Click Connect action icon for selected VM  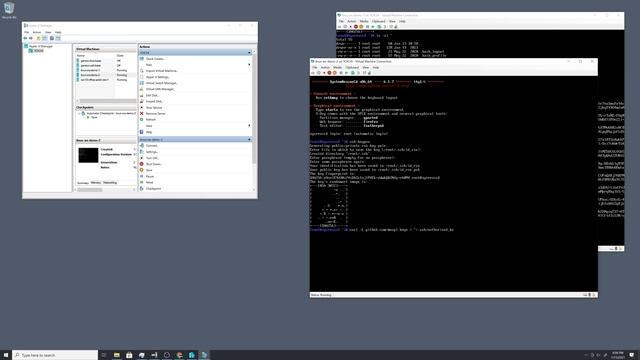tap(142, 146)
